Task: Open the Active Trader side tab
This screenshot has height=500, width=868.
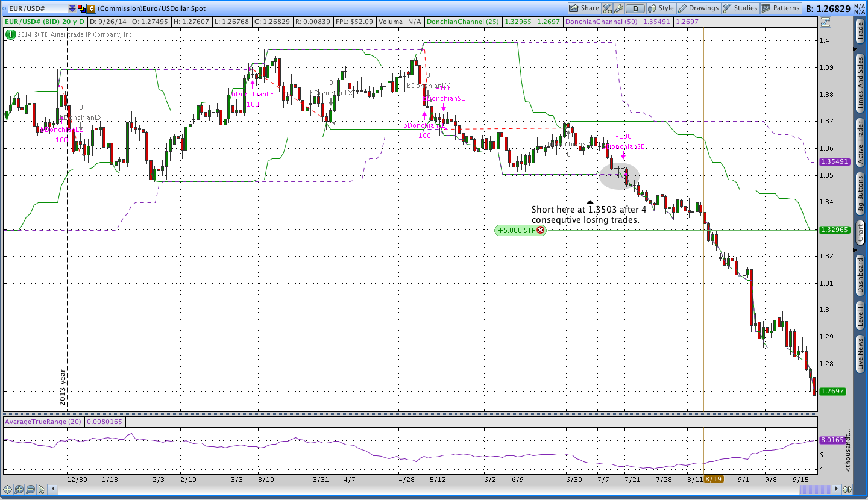Action: point(860,141)
